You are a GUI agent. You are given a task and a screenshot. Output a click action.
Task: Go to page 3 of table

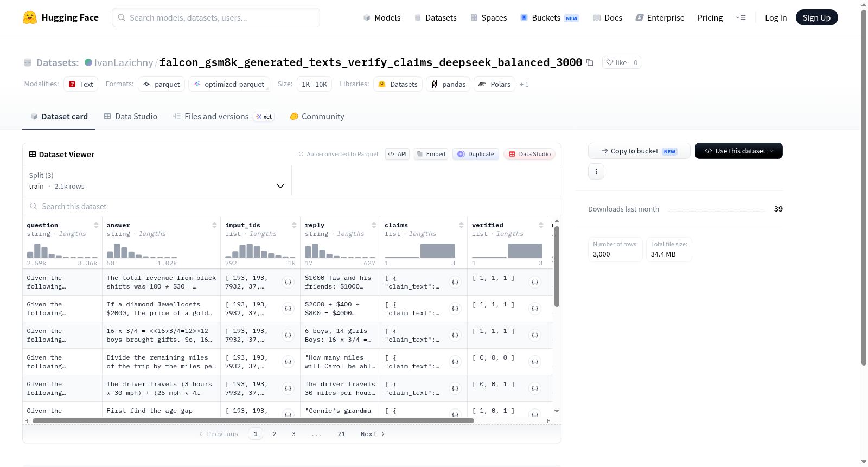[x=293, y=434]
